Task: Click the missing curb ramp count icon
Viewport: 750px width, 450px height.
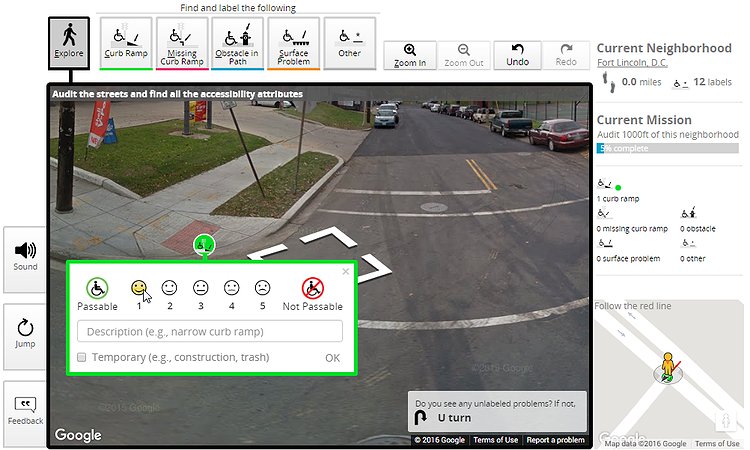Action: coord(604,213)
